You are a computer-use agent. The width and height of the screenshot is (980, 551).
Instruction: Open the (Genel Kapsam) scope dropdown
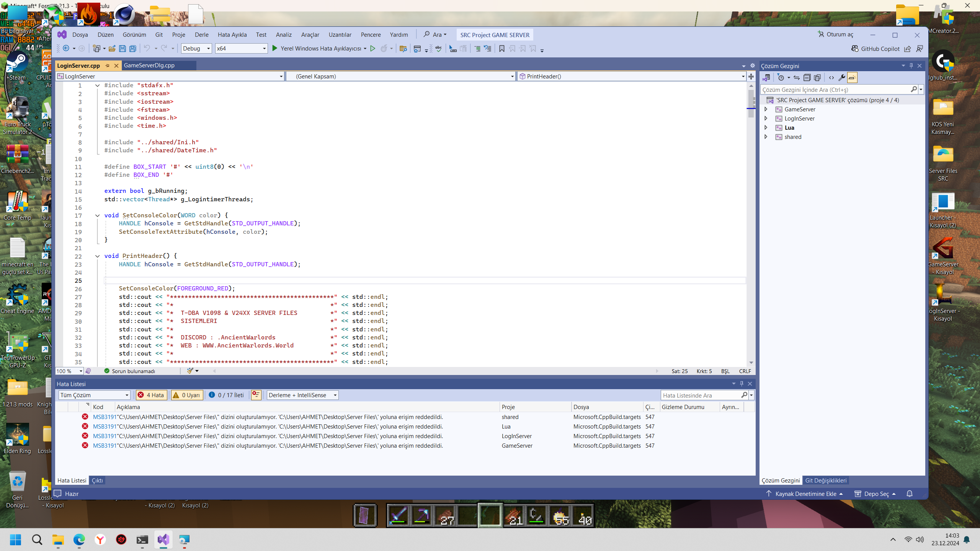(401, 76)
